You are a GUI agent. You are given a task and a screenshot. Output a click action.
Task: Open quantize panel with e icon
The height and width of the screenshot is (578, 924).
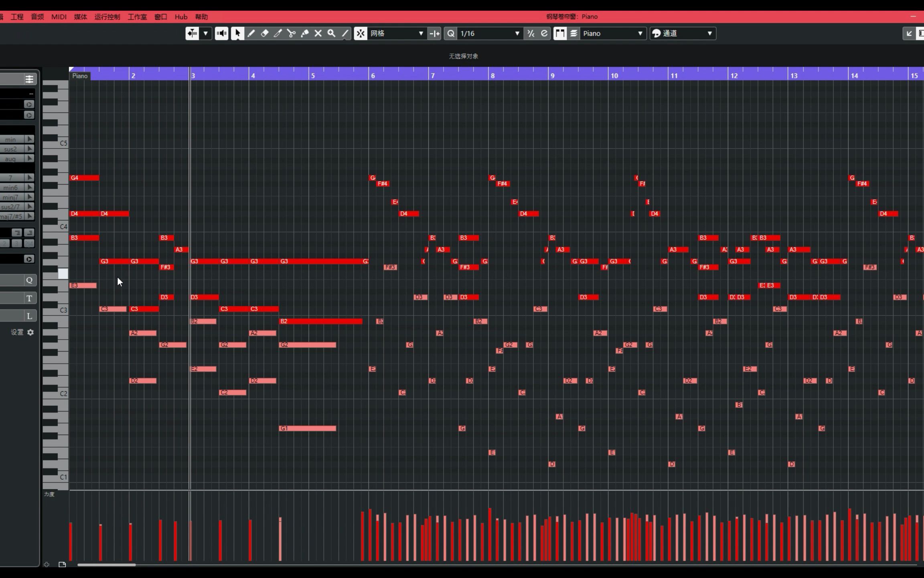544,33
